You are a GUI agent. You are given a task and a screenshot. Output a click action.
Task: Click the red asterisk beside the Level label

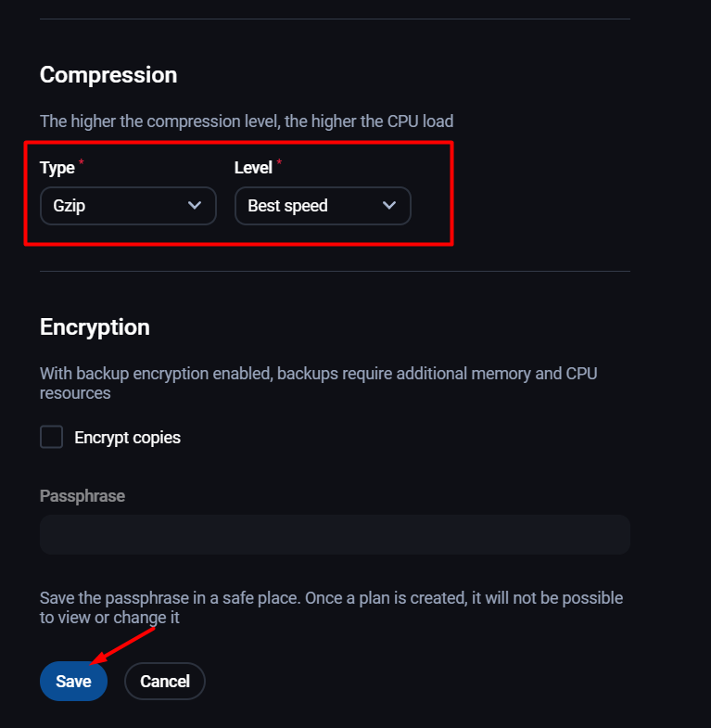pyautogui.click(x=279, y=163)
